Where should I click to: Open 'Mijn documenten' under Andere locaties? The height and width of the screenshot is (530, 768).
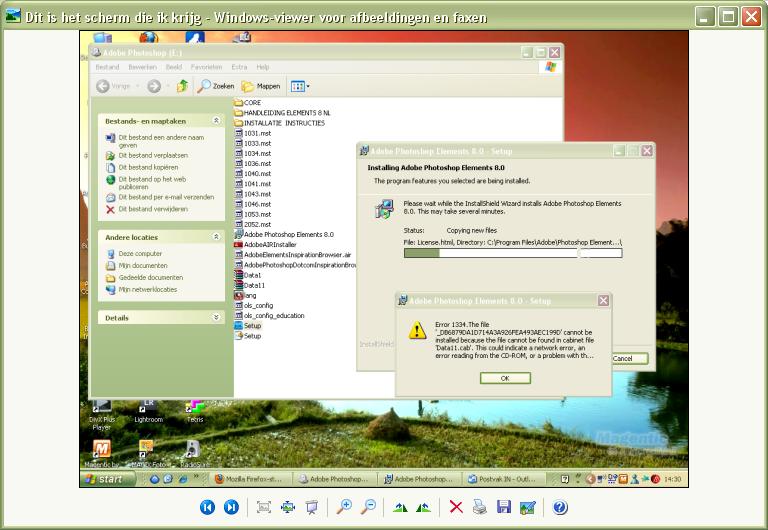coord(143,265)
